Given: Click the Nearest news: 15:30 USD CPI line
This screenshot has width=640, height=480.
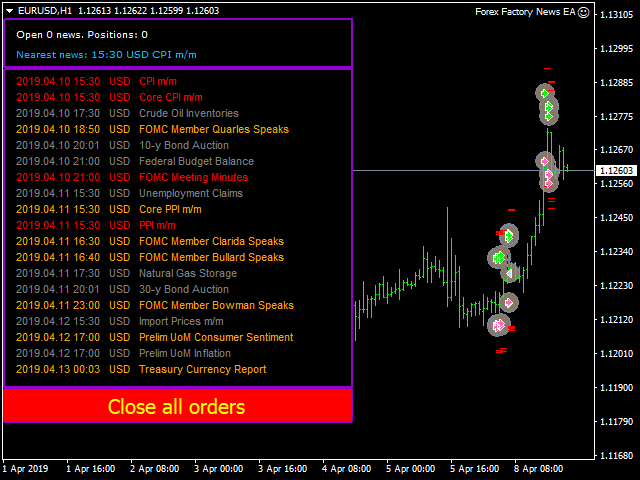Looking at the screenshot, I should pyautogui.click(x=107, y=55).
